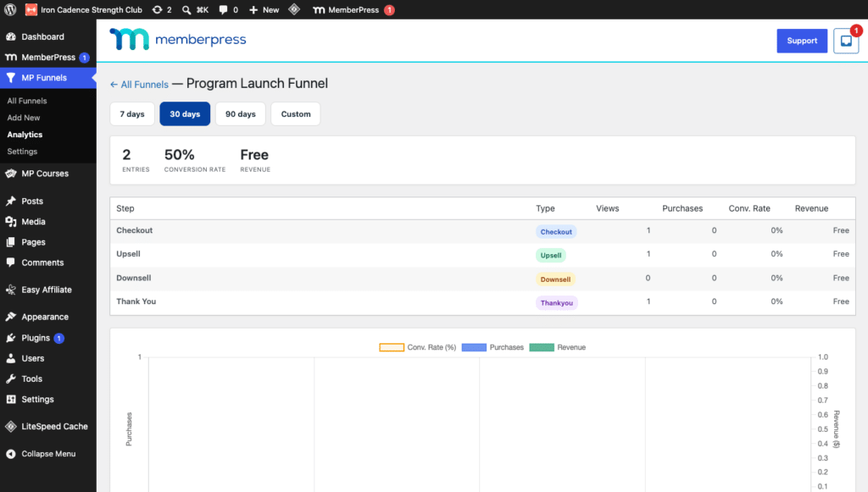Image resolution: width=868 pixels, height=492 pixels.
Task: Click the Free revenue summary value
Action: point(254,155)
